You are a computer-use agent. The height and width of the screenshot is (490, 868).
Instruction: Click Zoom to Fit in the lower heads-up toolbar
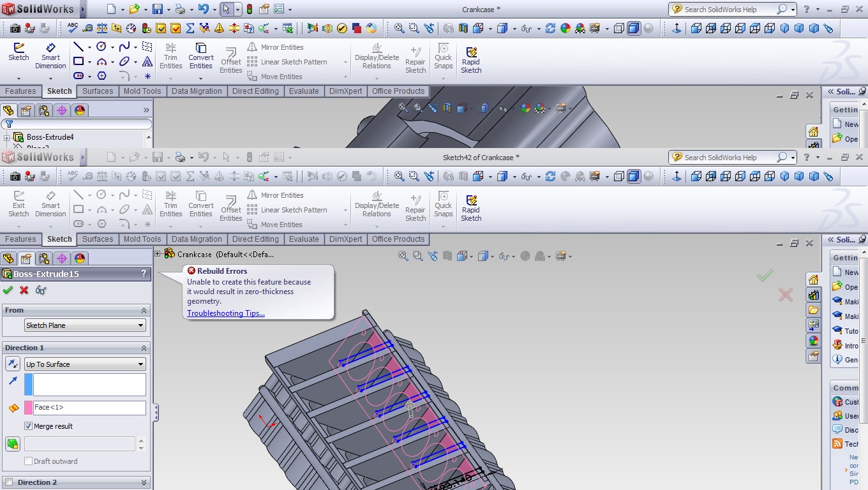coord(403,256)
